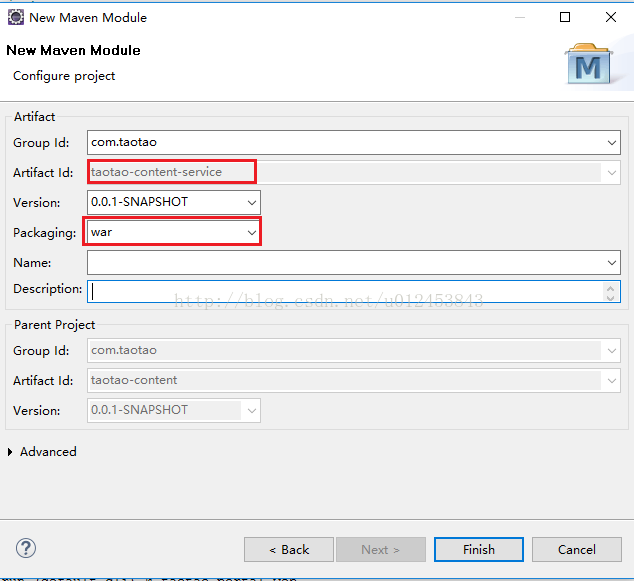639x581 pixels.
Task: Open help with the question mark icon
Action: click(x=26, y=548)
